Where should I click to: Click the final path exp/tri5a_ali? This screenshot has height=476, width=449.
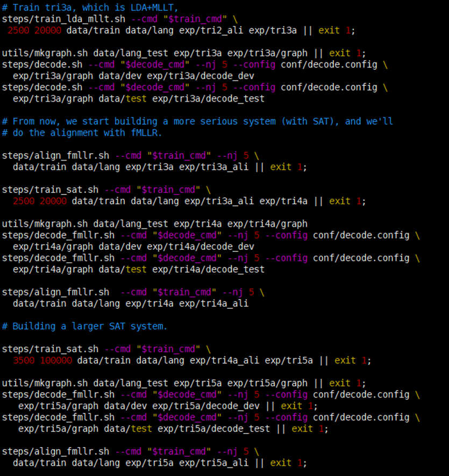(214, 463)
